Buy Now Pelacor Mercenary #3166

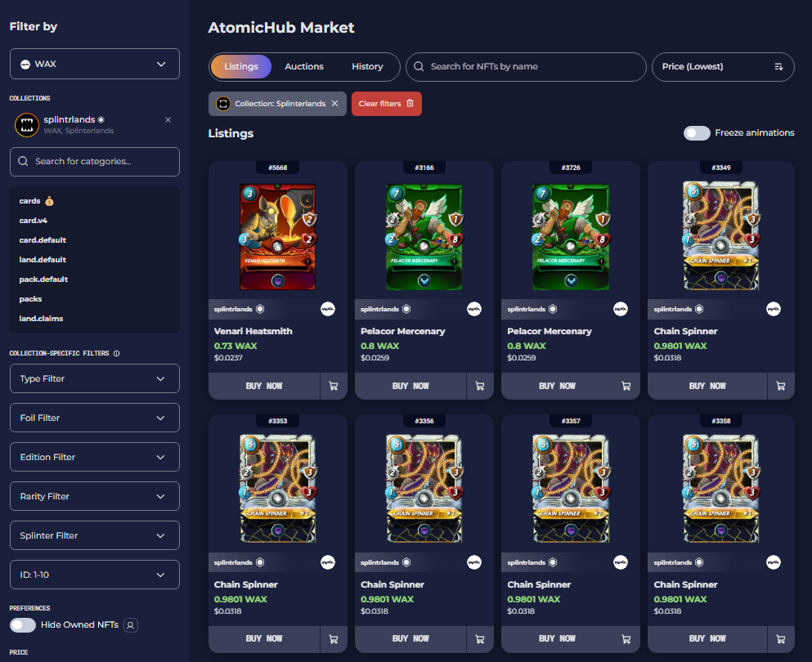click(410, 386)
